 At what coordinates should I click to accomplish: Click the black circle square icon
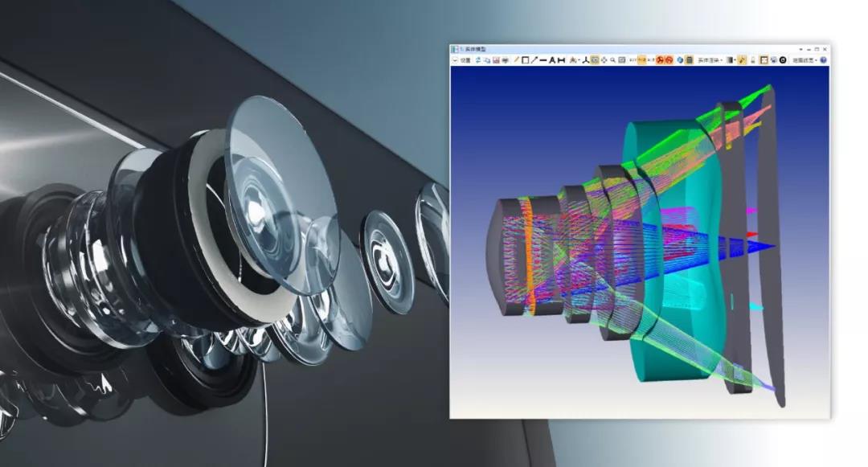783,59
